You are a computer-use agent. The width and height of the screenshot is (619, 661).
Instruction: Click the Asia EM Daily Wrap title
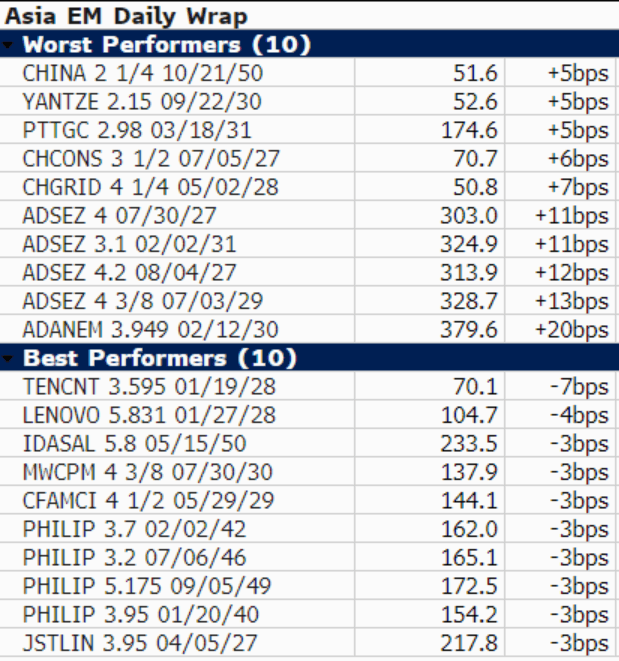coord(127,17)
